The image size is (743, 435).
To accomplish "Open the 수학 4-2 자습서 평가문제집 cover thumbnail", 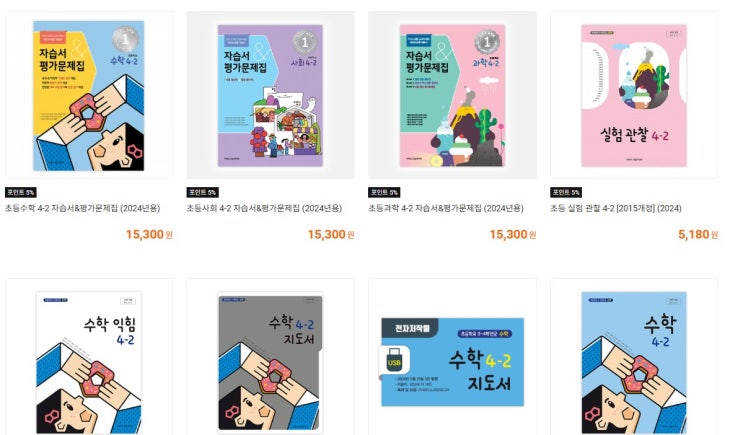I will pyautogui.click(x=89, y=95).
